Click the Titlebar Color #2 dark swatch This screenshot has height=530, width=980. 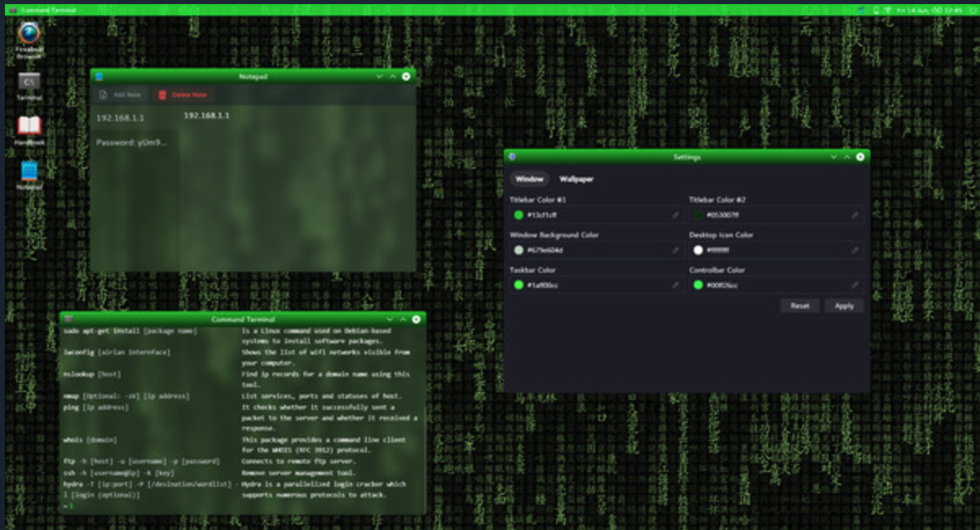(698, 215)
